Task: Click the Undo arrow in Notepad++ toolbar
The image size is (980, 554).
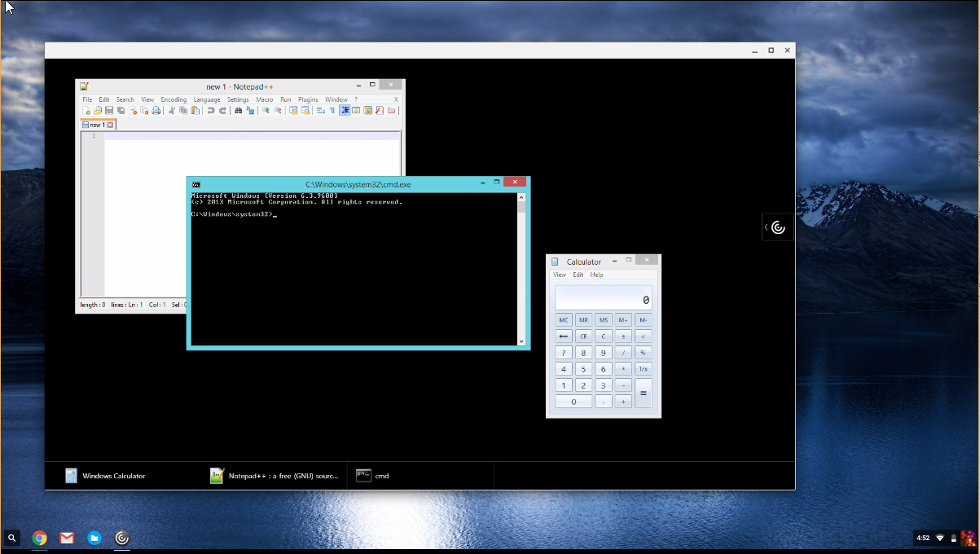Action: (210, 111)
